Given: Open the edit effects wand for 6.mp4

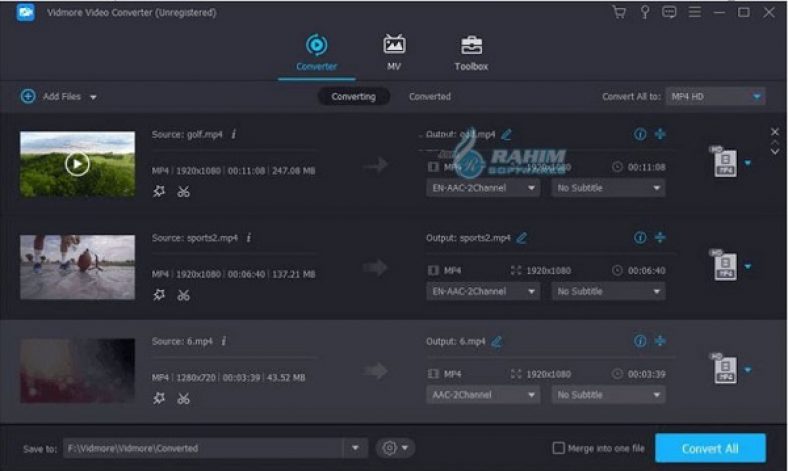Looking at the screenshot, I should pyautogui.click(x=159, y=398).
